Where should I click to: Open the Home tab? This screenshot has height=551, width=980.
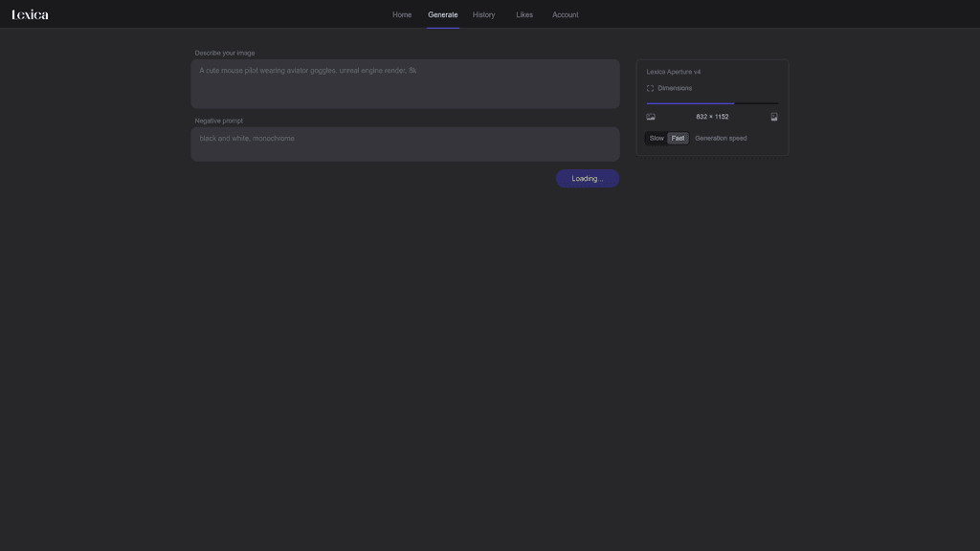point(402,15)
